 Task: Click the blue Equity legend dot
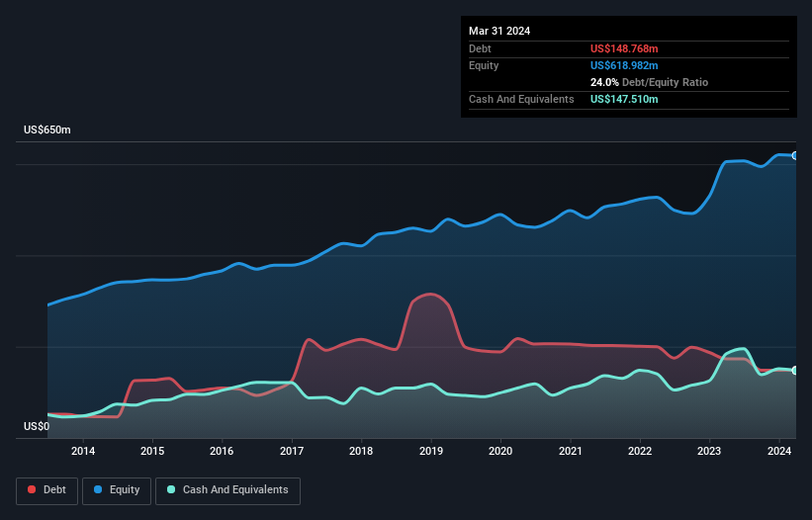coord(98,489)
